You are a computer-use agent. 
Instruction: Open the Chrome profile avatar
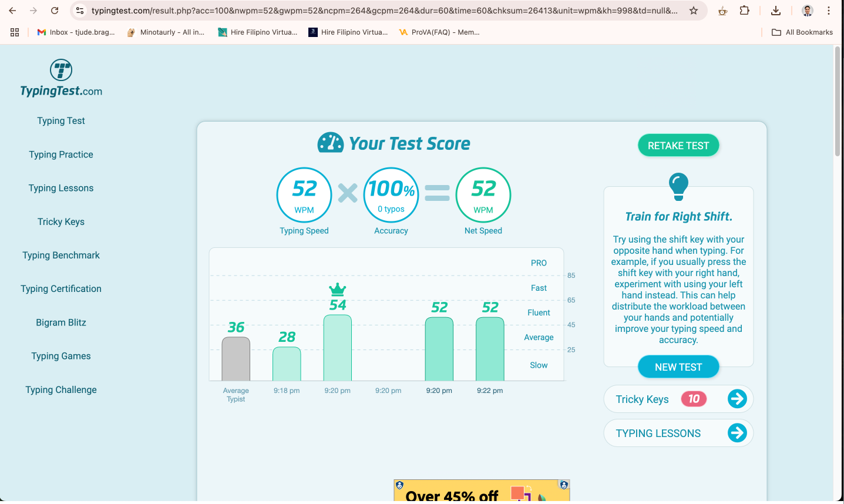[x=808, y=11]
